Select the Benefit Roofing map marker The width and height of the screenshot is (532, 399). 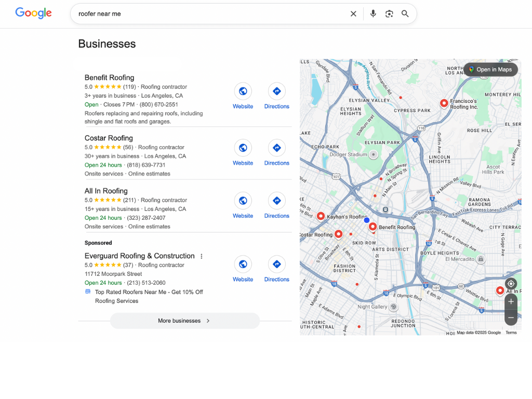(373, 227)
